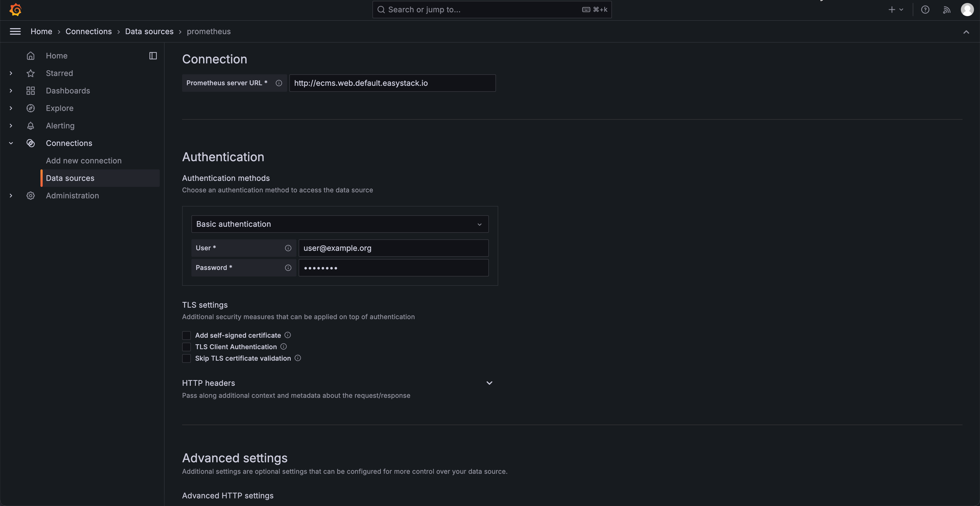
Task: Open the Basic authentication method dropdown
Action: [x=339, y=224]
